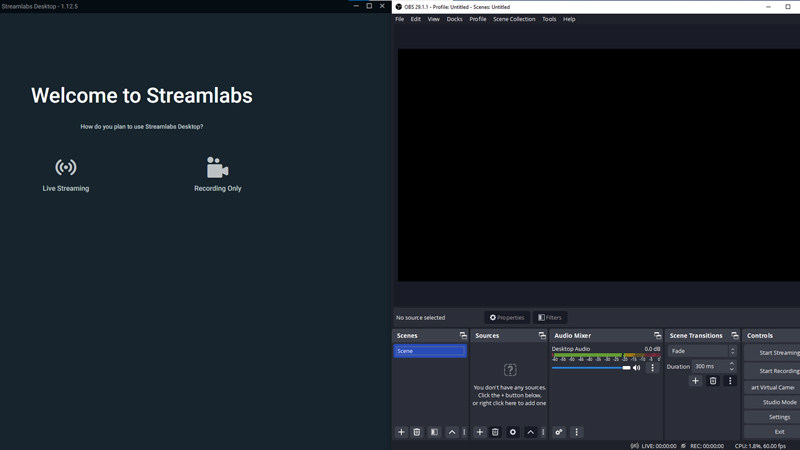Open Desktop Audio options three-dot menu

(652, 367)
